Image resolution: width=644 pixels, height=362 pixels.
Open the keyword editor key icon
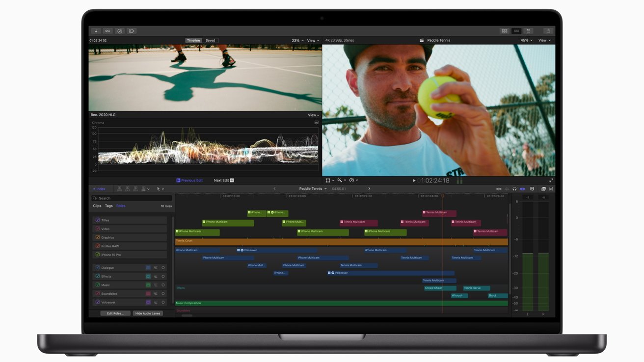point(107,31)
